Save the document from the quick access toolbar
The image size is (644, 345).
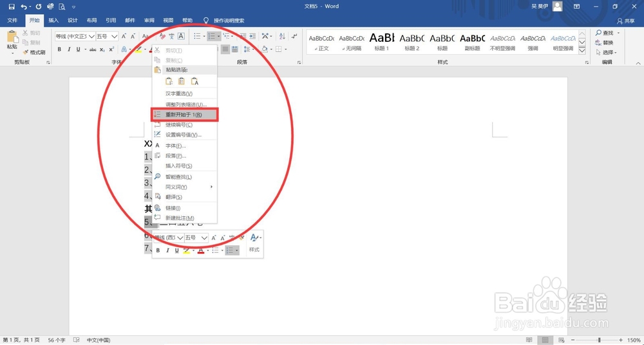point(12,6)
